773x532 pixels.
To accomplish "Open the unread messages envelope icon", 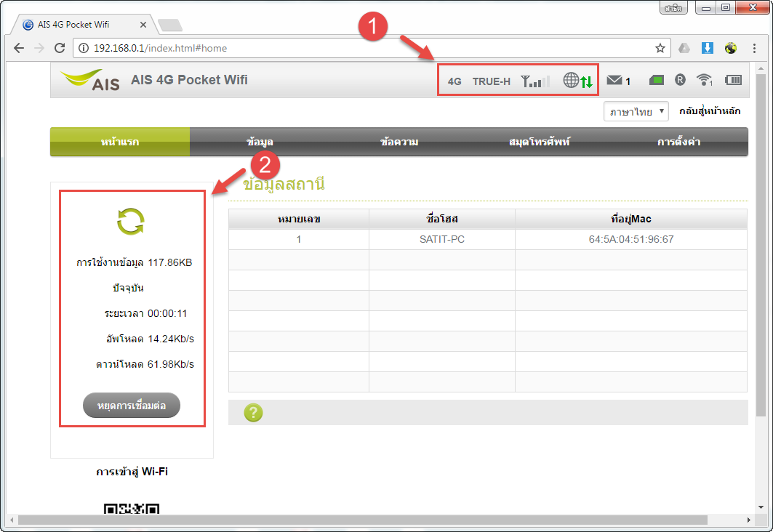I will pyautogui.click(x=614, y=80).
